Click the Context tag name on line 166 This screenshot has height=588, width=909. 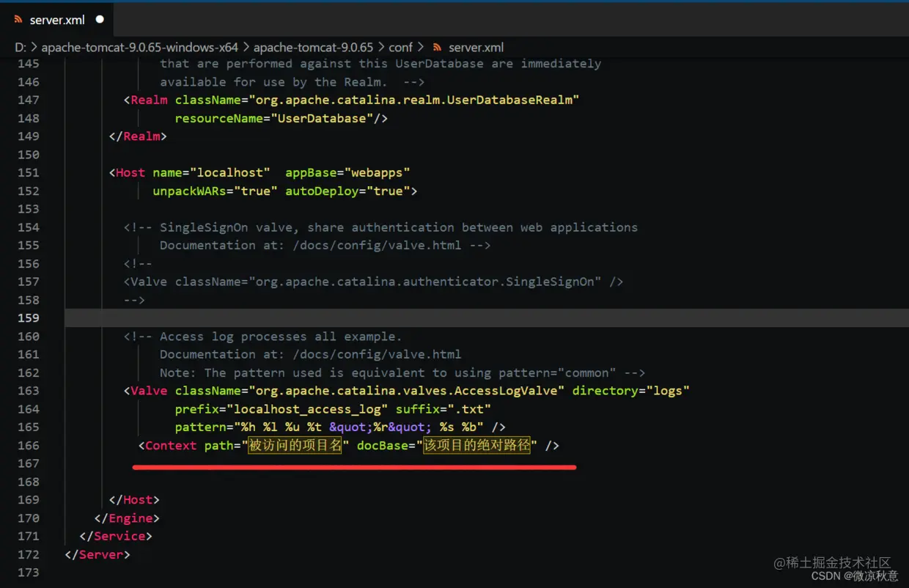click(x=171, y=445)
